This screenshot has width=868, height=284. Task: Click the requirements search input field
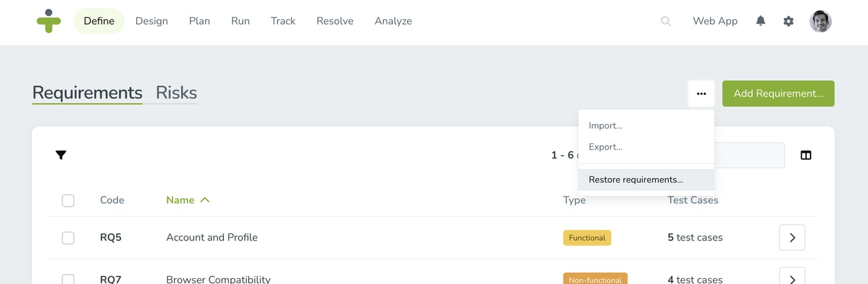751,155
